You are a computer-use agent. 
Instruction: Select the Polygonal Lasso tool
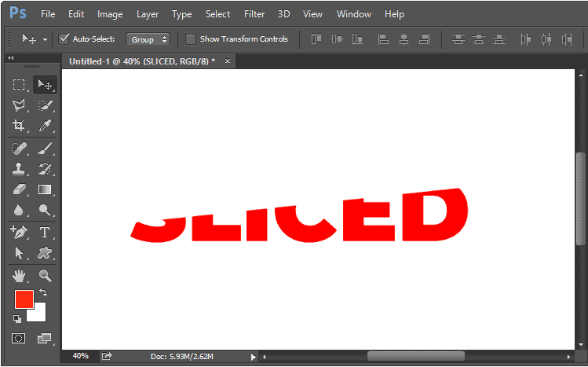pyautogui.click(x=19, y=105)
